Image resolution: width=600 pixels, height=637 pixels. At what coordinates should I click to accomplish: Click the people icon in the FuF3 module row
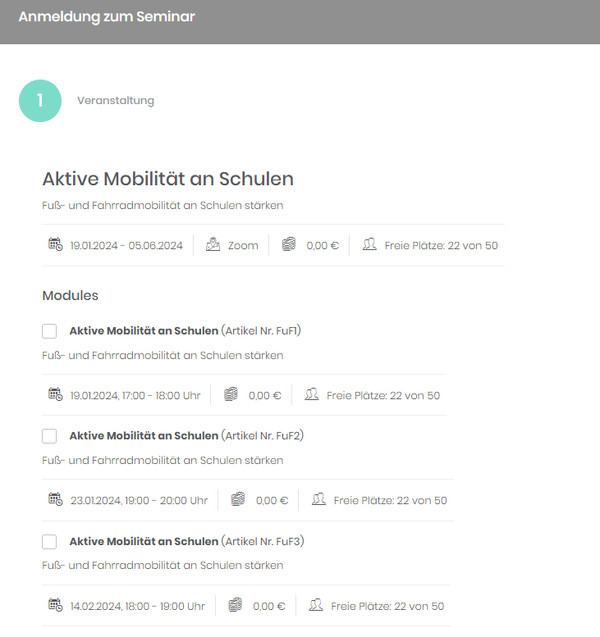(x=316, y=604)
